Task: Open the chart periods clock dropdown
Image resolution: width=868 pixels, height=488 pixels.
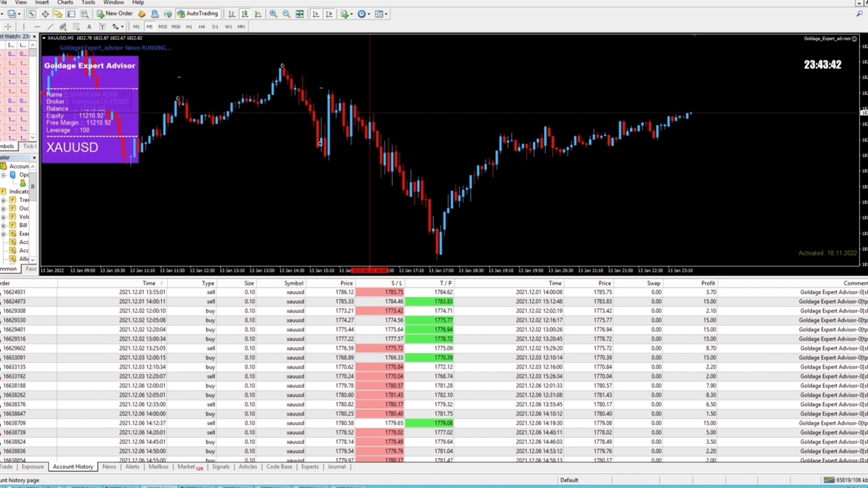Action: click(363, 14)
